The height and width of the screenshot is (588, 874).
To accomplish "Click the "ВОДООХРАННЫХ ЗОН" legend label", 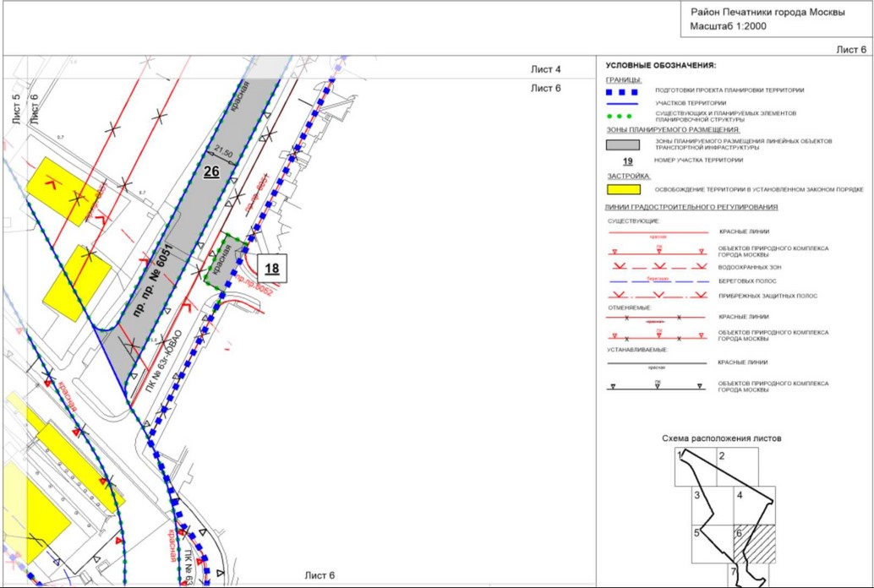I will click(750, 268).
